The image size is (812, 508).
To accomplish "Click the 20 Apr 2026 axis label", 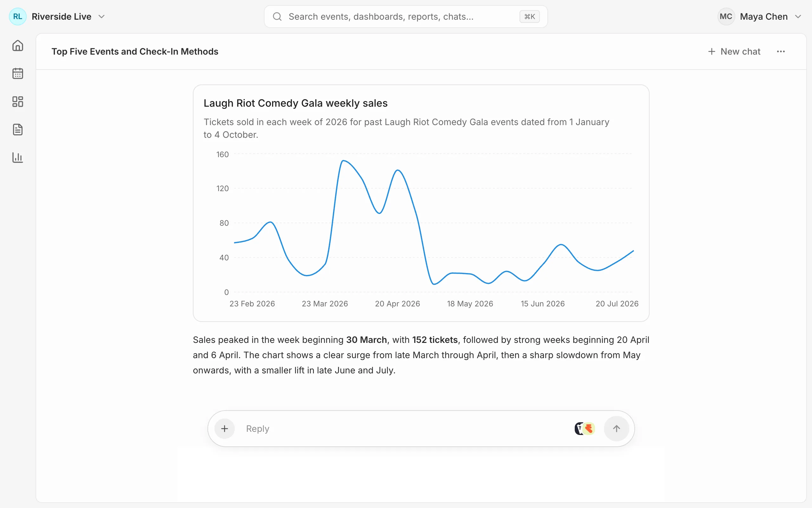I will (397, 304).
